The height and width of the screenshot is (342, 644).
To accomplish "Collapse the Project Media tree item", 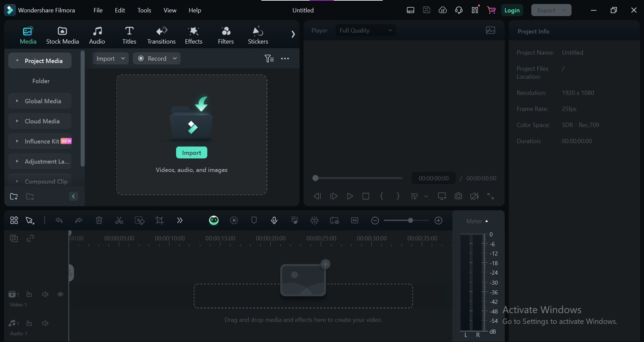I will [17, 61].
